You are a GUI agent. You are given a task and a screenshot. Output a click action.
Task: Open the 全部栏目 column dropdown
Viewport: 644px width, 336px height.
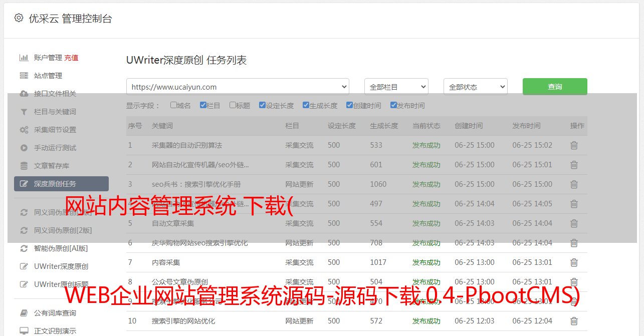396,87
